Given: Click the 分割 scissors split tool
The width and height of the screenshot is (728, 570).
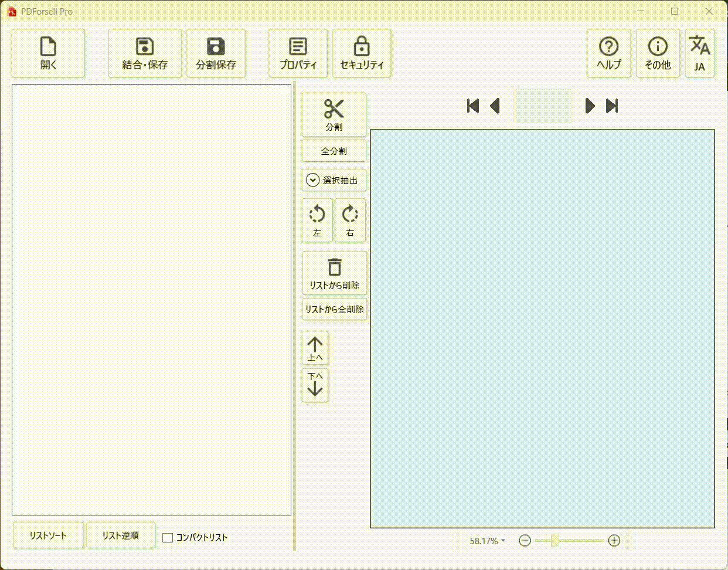Looking at the screenshot, I should point(334,114).
